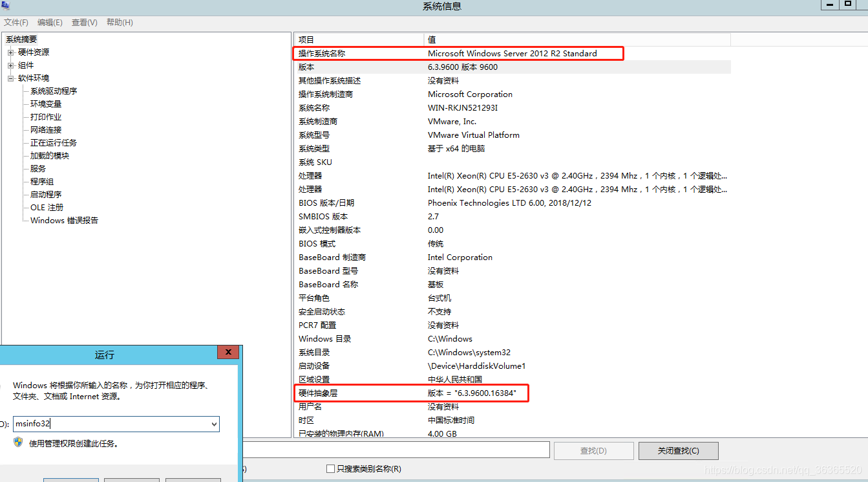Select the 安全启动状态 row
The width and height of the screenshot is (868, 482).
point(513,312)
